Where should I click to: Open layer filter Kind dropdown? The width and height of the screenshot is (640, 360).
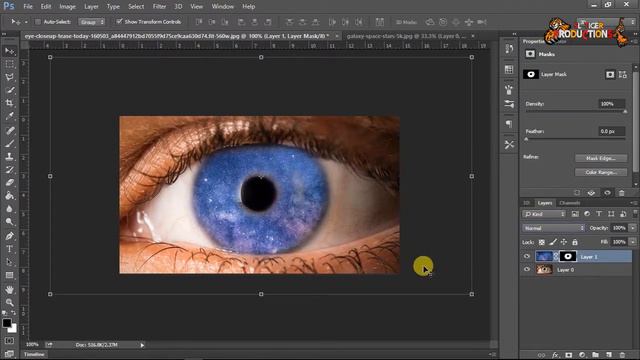pos(544,214)
